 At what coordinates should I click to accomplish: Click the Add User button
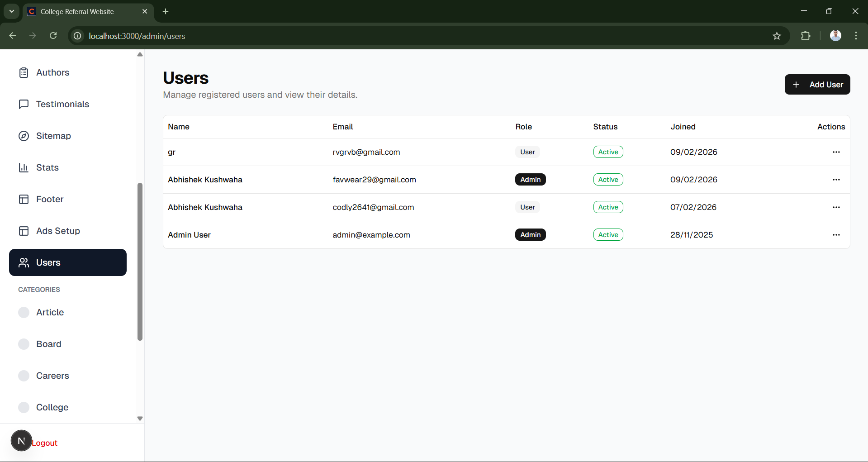pyautogui.click(x=817, y=85)
